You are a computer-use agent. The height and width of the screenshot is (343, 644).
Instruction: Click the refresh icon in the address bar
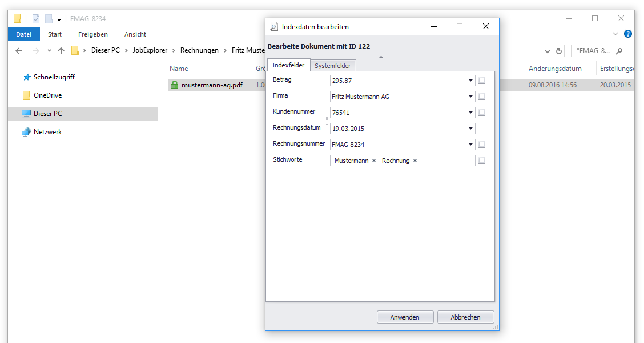(558, 51)
